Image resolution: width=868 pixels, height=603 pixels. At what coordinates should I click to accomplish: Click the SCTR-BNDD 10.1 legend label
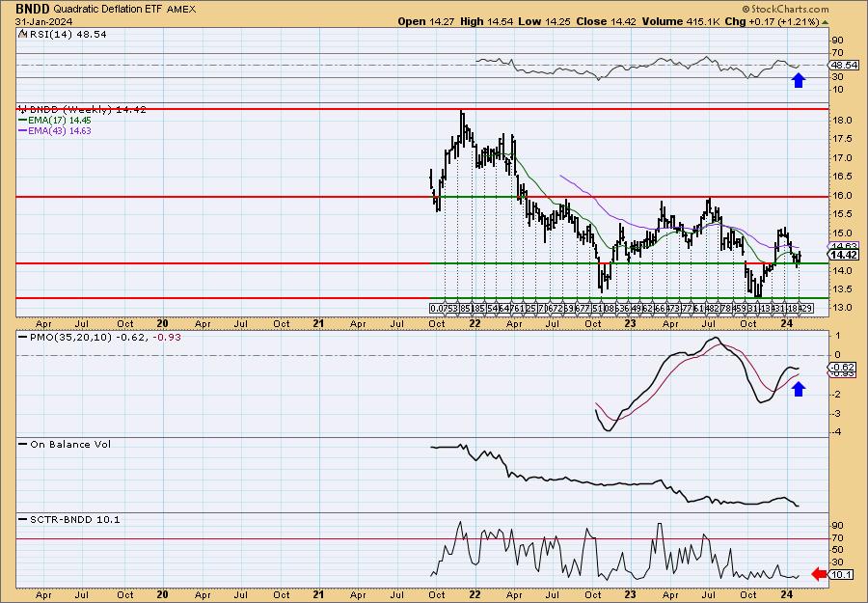(74, 519)
